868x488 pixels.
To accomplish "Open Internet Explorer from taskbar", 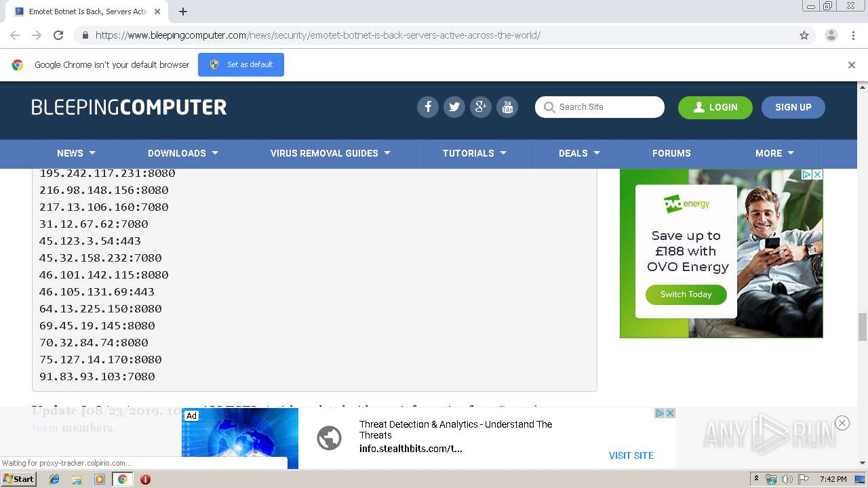I will point(54,479).
